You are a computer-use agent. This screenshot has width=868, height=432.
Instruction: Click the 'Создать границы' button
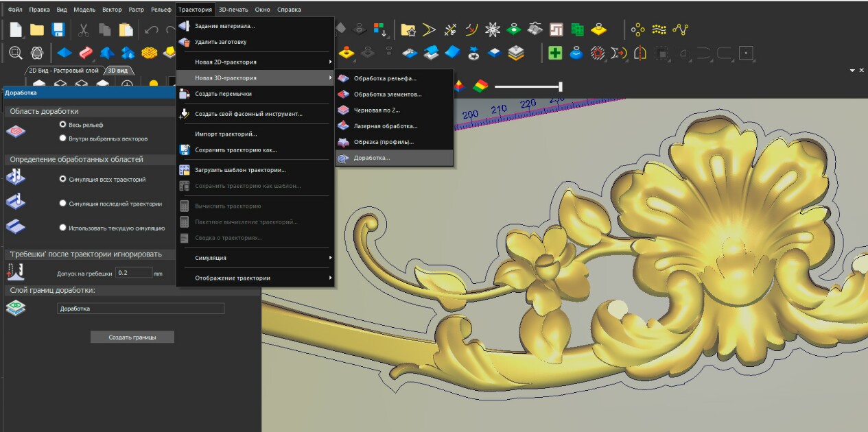(x=132, y=337)
